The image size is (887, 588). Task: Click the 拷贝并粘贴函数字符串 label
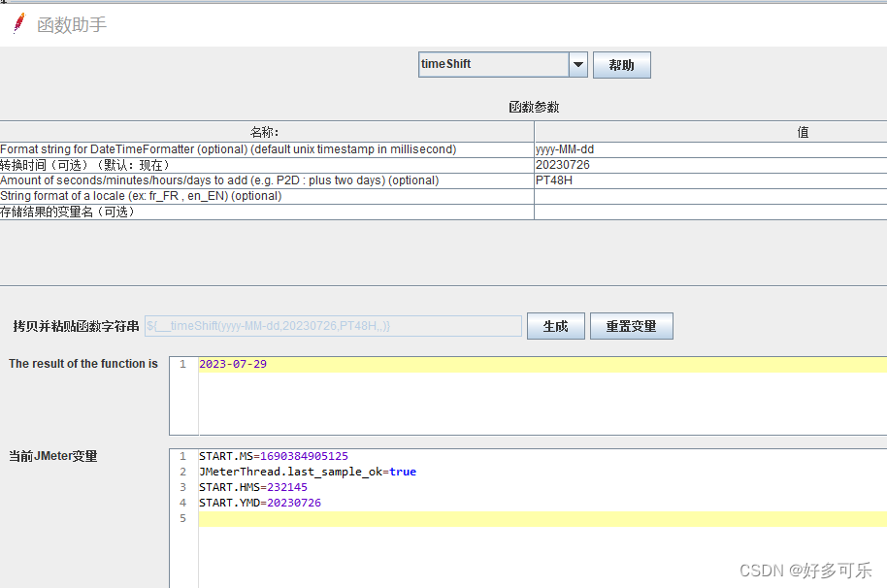click(x=77, y=326)
